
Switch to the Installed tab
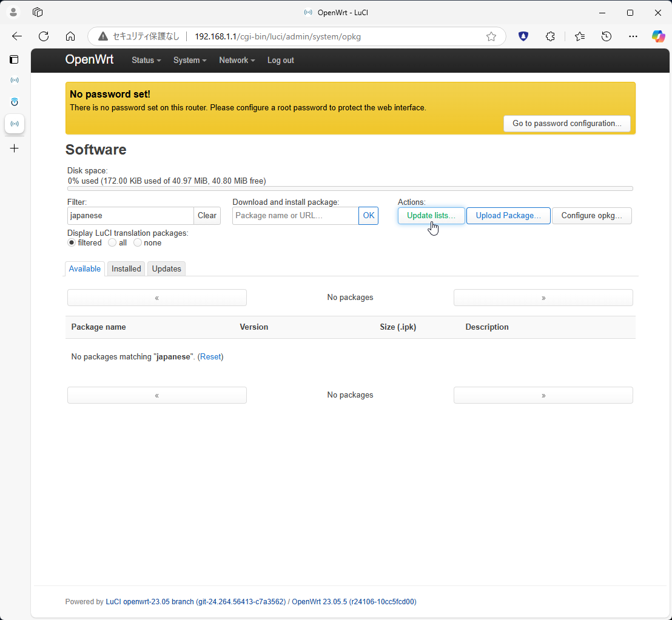(x=126, y=268)
